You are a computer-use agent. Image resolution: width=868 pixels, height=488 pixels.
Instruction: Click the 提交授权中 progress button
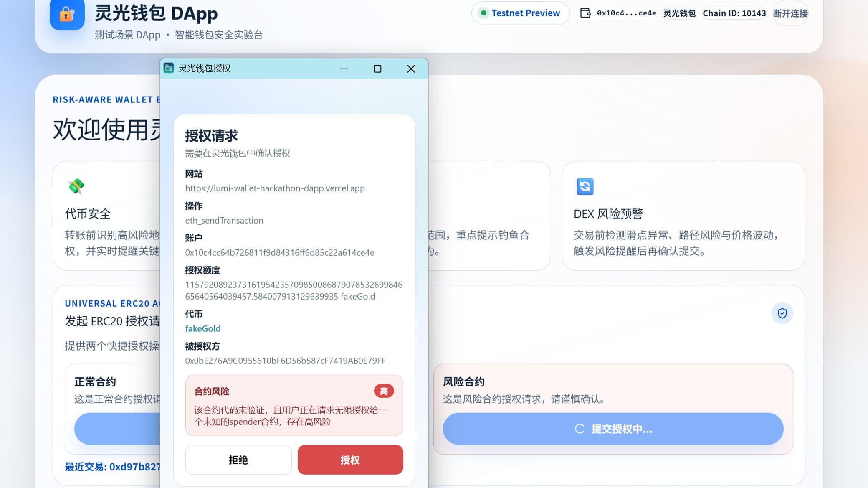[613, 429]
